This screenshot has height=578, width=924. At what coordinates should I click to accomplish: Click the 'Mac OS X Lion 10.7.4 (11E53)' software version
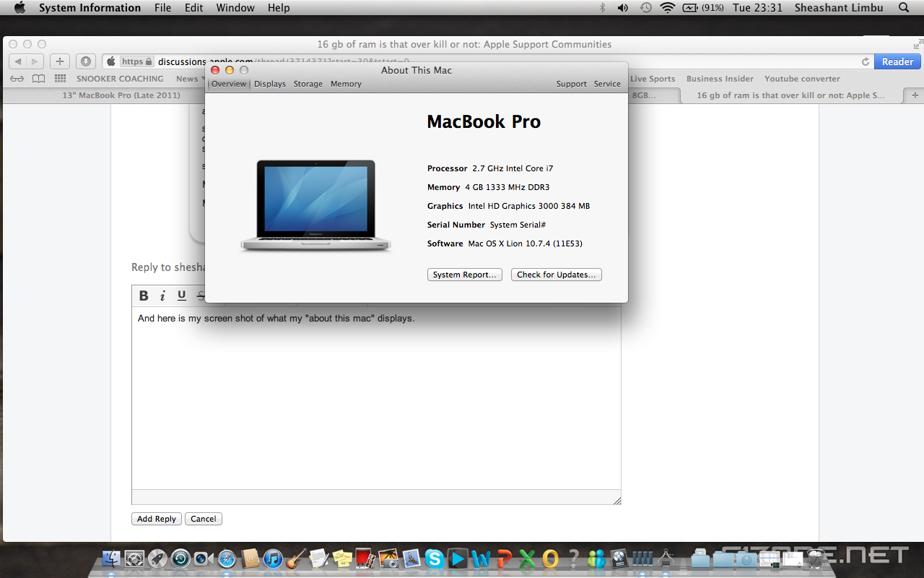click(x=525, y=243)
